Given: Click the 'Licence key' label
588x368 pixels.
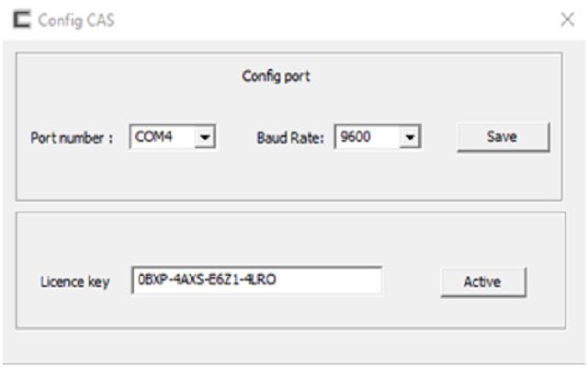Looking at the screenshot, I should point(75,282).
